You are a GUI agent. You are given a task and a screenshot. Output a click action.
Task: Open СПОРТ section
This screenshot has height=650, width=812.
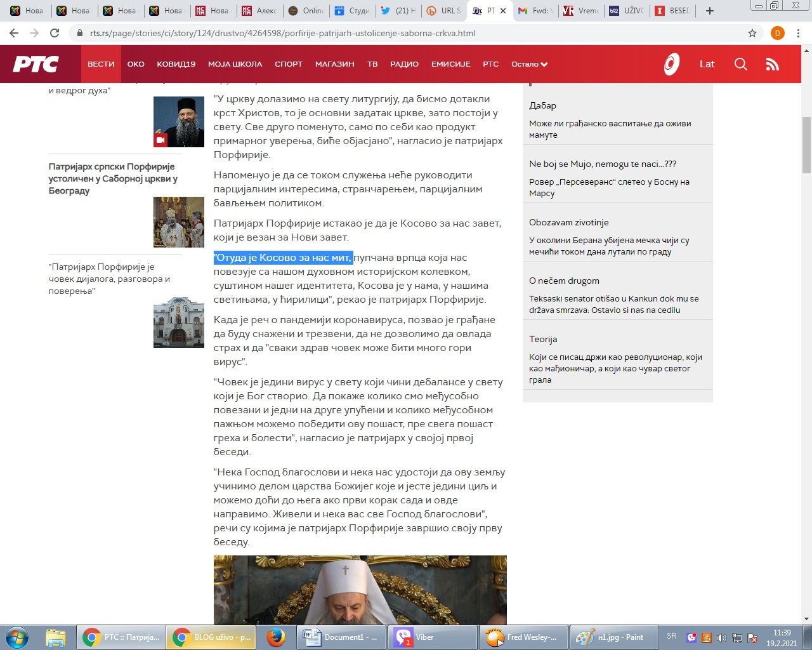coord(289,64)
